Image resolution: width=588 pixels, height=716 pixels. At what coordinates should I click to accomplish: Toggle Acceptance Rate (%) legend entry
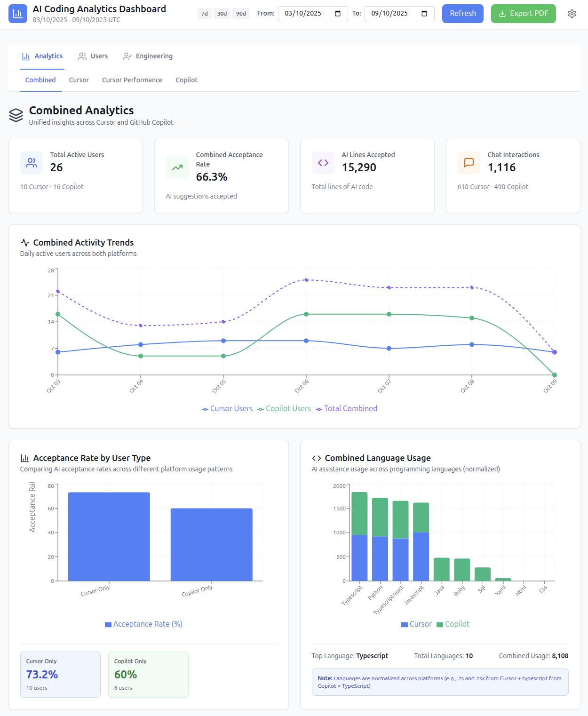point(143,624)
